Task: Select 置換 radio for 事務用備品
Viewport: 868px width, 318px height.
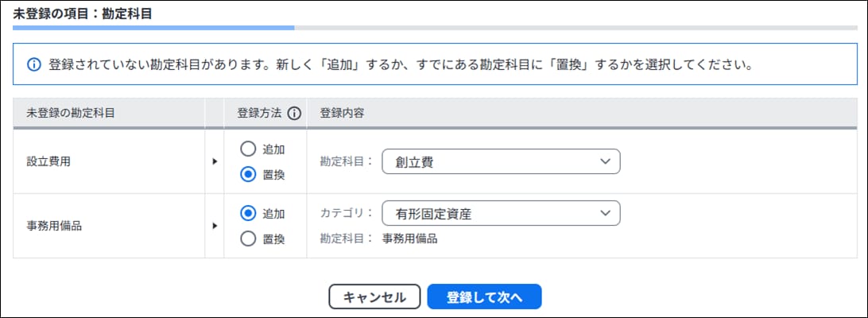Action: pyautogui.click(x=249, y=238)
